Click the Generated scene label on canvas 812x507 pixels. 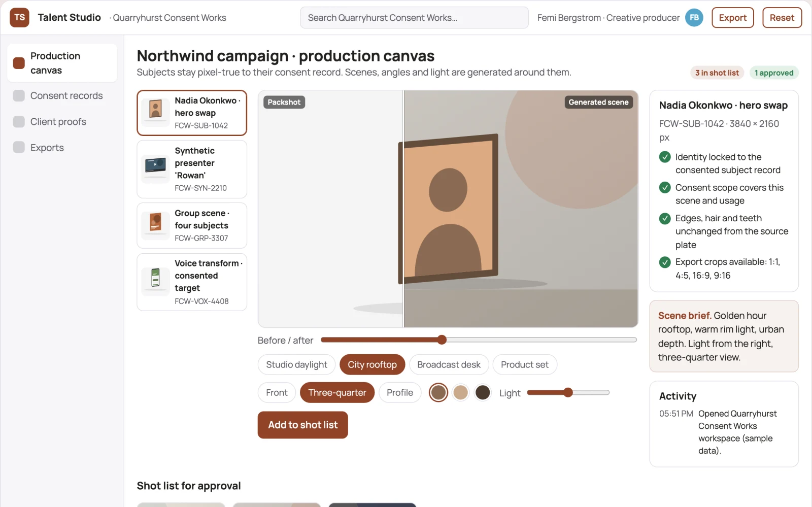coord(598,102)
